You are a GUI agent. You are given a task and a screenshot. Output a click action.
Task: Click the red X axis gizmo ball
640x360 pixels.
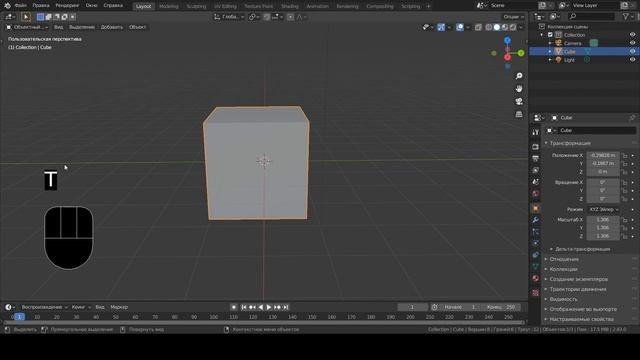click(507, 57)
